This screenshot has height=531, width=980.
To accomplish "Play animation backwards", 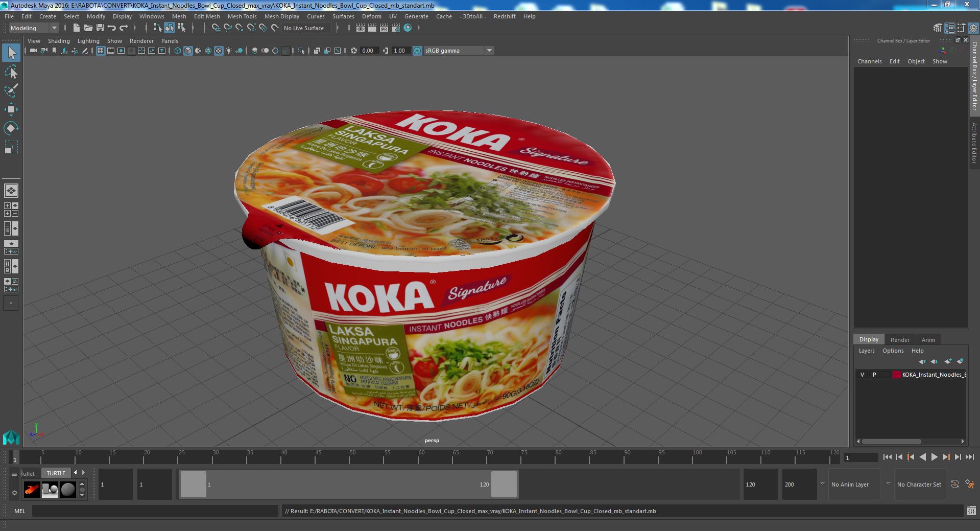I will (x=922, y=457).
